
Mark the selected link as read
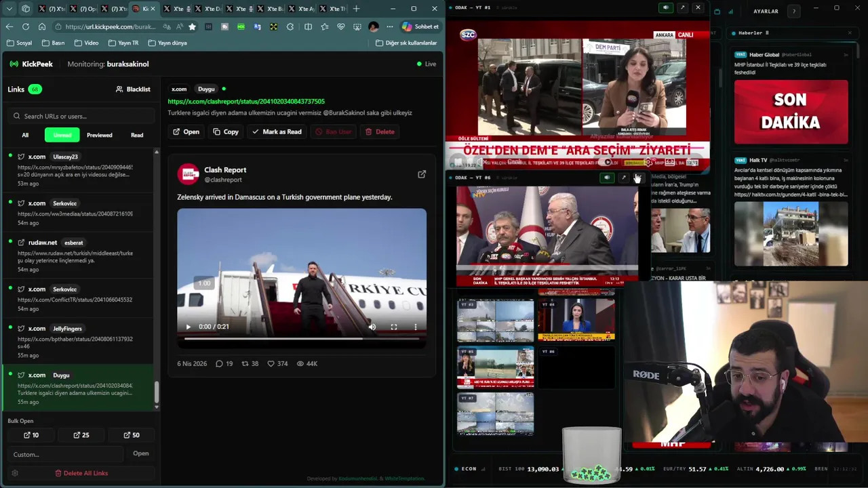(277, 131)
